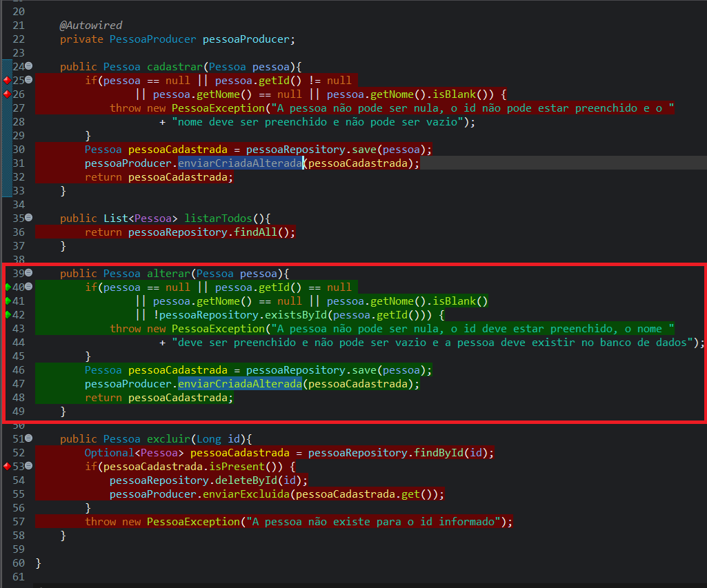Click the highlighted enviarCriadaAlterada text on line 47
This screenshot has width=707, height=588.
click(240, 383)
